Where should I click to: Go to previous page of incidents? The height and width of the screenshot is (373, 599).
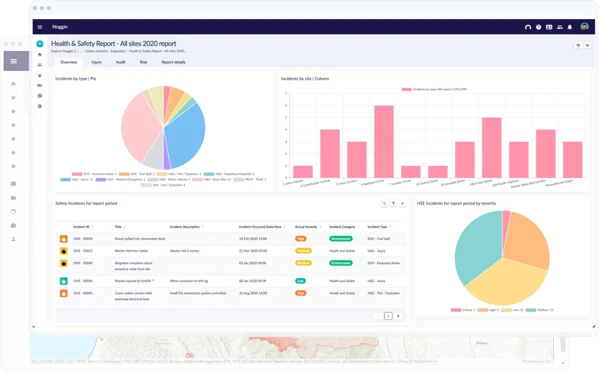click(x=378, y=316)
